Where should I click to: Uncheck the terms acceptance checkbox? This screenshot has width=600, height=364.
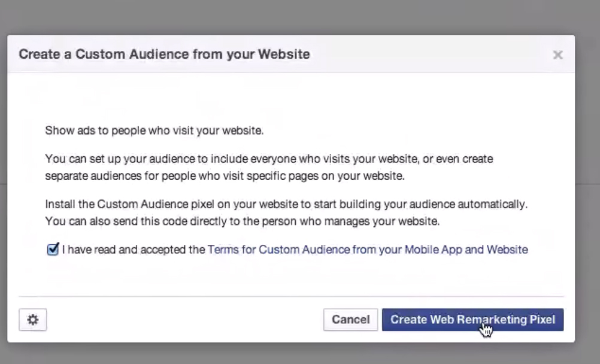click(53, 249)
